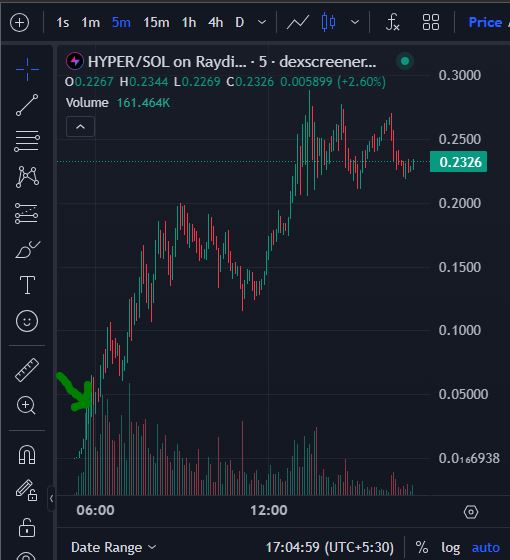Select the 15m timeframe
This screenshot has width=510, height=560.
(156, 23)
